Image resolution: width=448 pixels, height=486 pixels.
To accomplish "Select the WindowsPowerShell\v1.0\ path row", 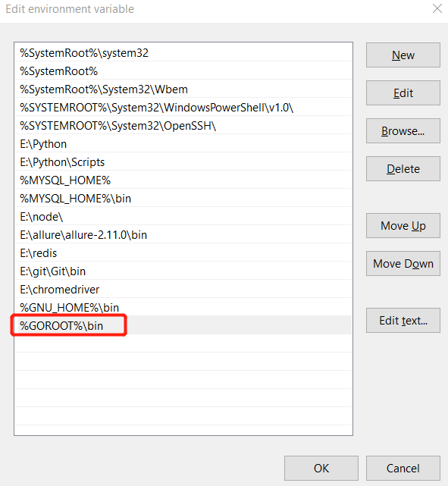I will 183,108.
